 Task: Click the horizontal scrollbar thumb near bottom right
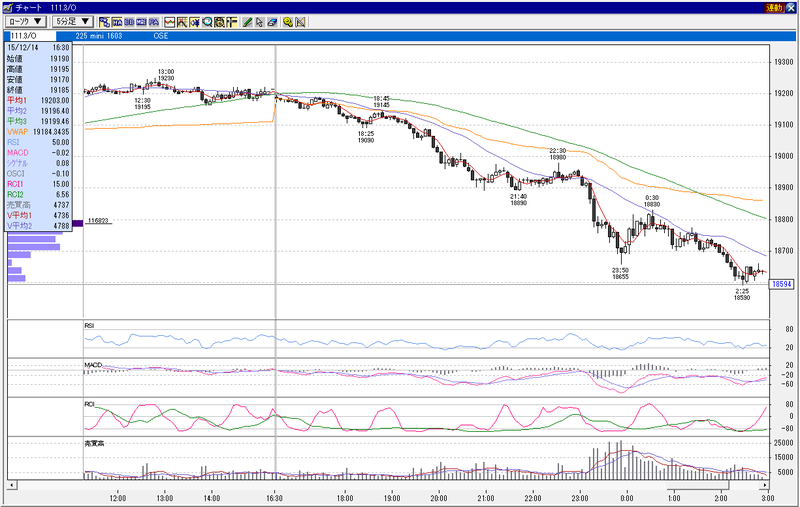tap(697, 485)
